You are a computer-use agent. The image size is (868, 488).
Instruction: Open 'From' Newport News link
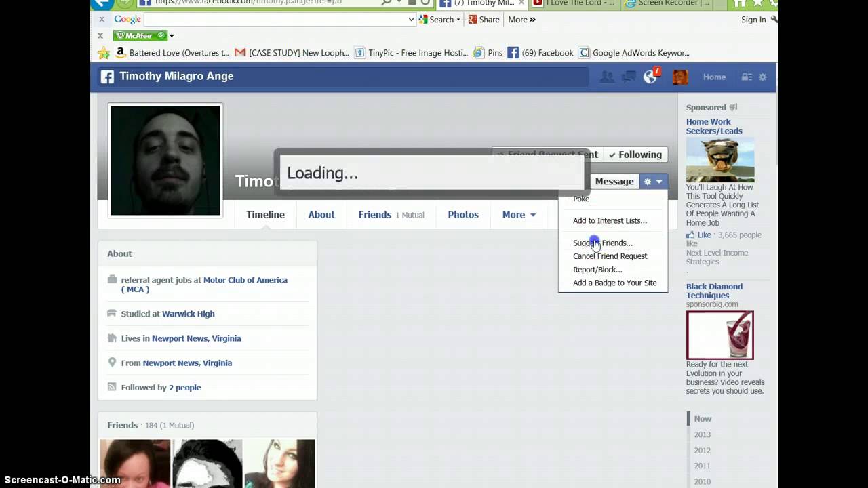(187, 363)
